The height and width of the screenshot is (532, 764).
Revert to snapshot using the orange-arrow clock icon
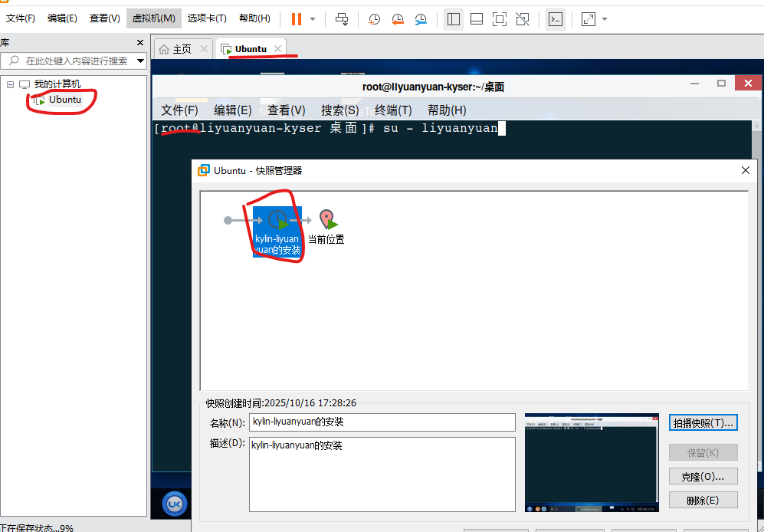click(398, 19)
